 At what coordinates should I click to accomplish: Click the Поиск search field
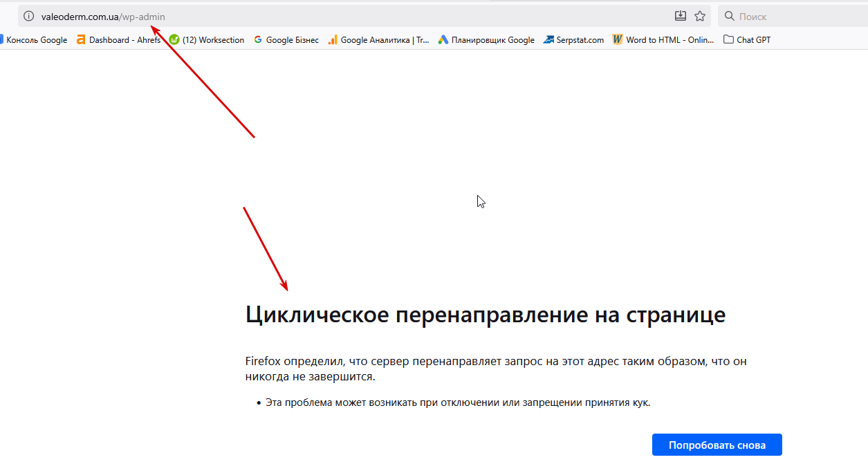point(793,16)
